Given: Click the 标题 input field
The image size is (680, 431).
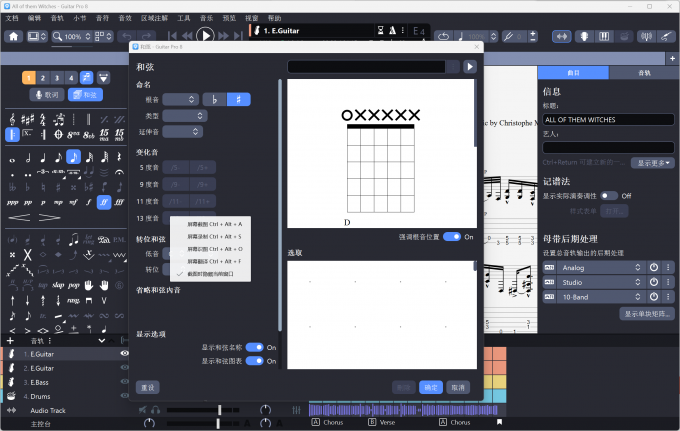Looking at the screenshot, I should [608, 120].
